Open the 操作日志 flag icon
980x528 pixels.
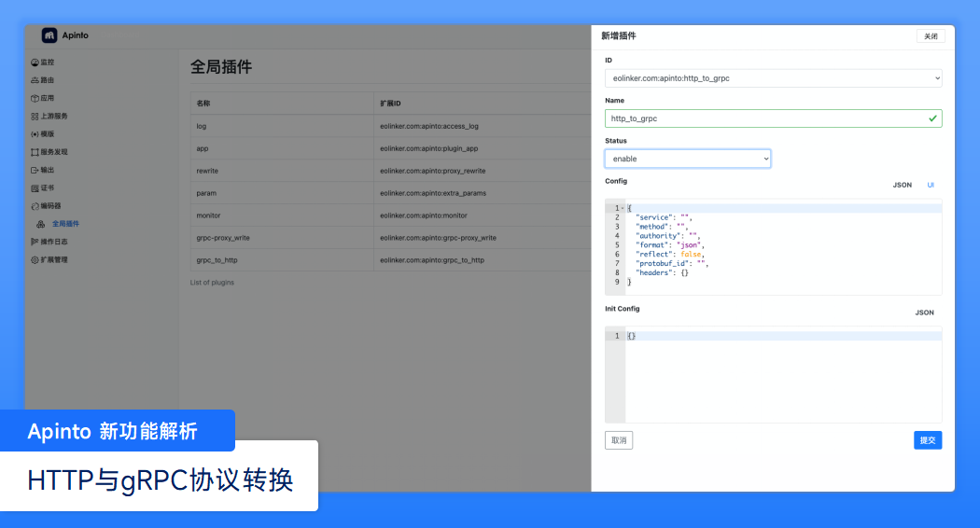pyautogui.click(x=35, y=242)
